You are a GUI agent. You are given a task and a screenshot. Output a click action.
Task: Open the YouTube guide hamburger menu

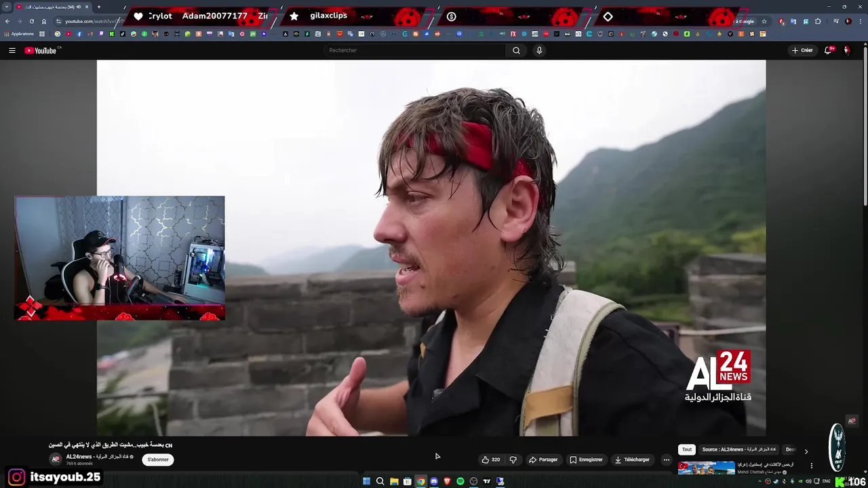click(12, 50)
